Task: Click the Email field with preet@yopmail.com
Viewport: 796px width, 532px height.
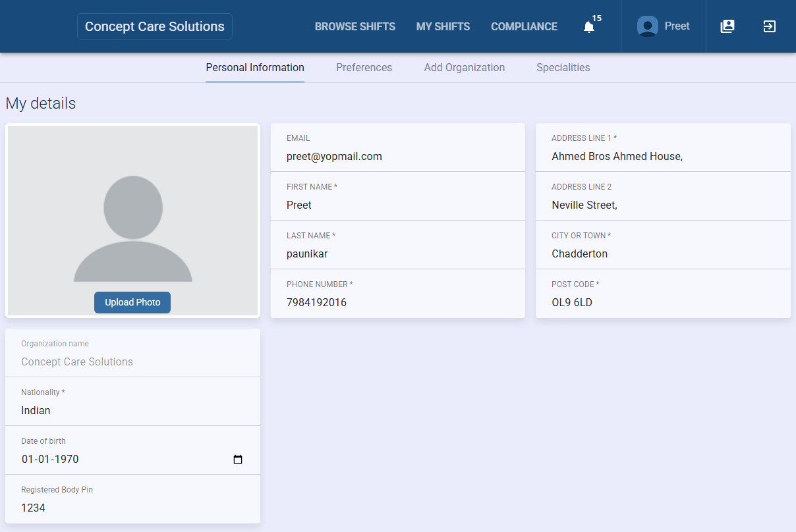Action: click(398, 147)
